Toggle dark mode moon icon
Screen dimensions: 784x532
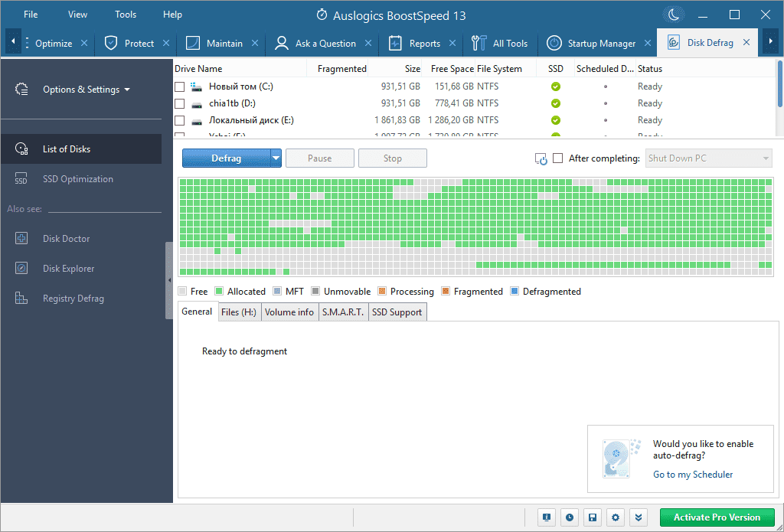[x=673, y=15]
